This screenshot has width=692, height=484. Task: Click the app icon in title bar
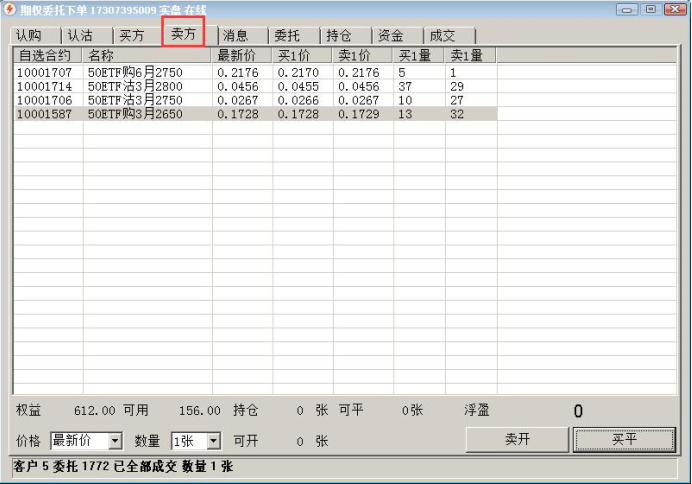[x=10, y=9]
